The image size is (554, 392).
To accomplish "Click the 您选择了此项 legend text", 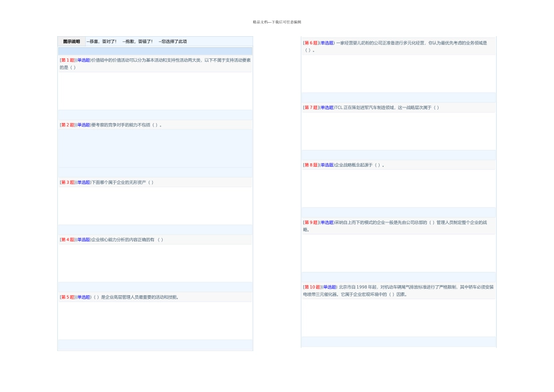I will coord(173,42).
